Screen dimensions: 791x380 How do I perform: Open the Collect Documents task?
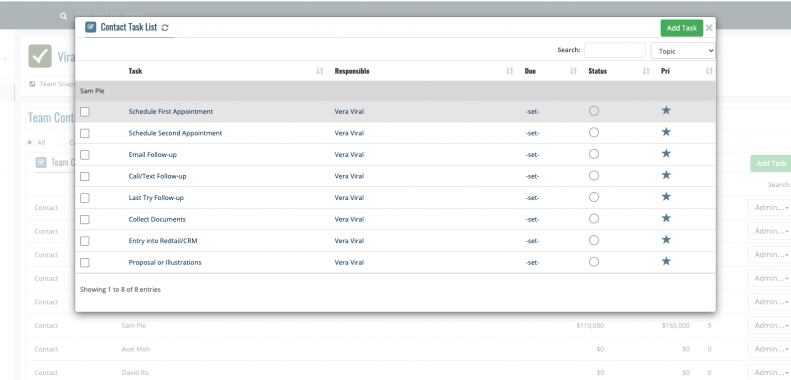click(157, 220)
